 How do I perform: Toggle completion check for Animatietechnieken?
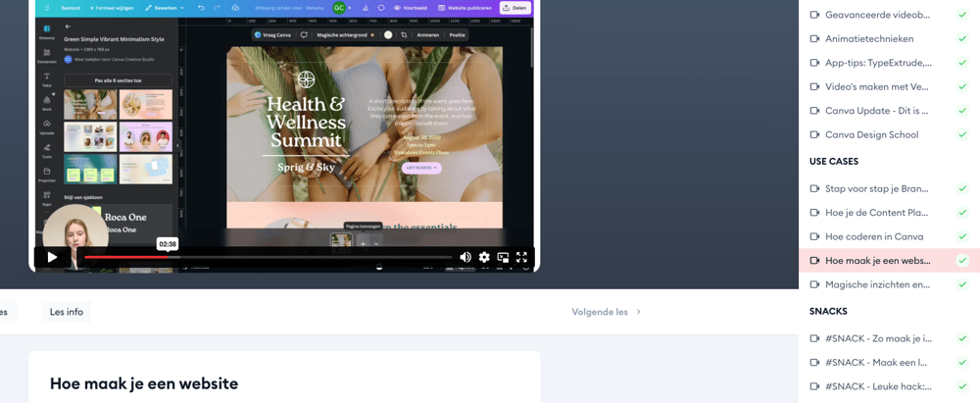click(962, 39)
